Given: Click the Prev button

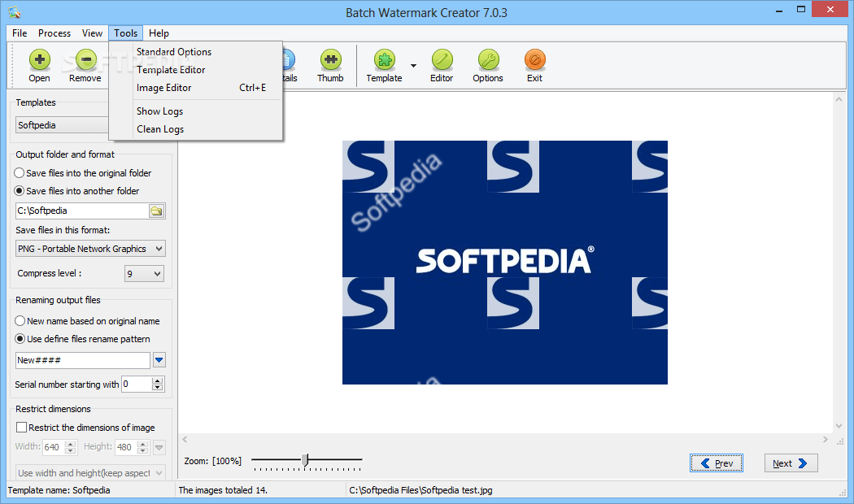Looking at the screenshot, I should (x=716, y=463).
